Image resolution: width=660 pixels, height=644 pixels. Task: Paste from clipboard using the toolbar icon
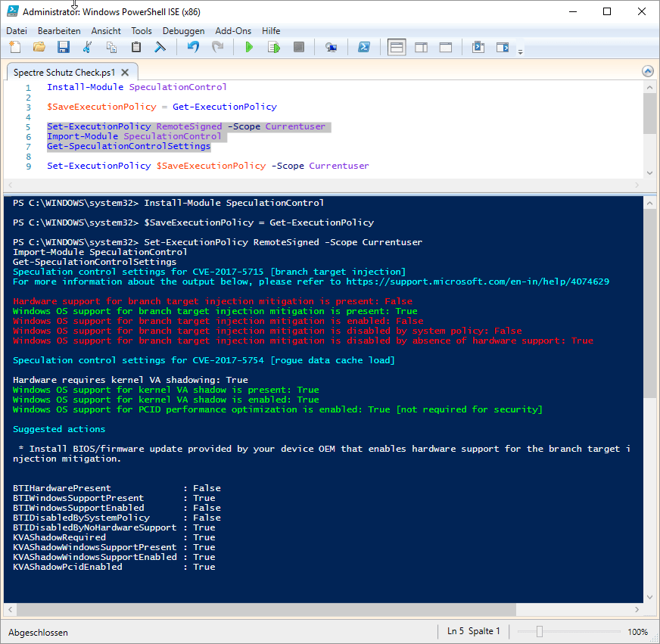click(136, 48)
